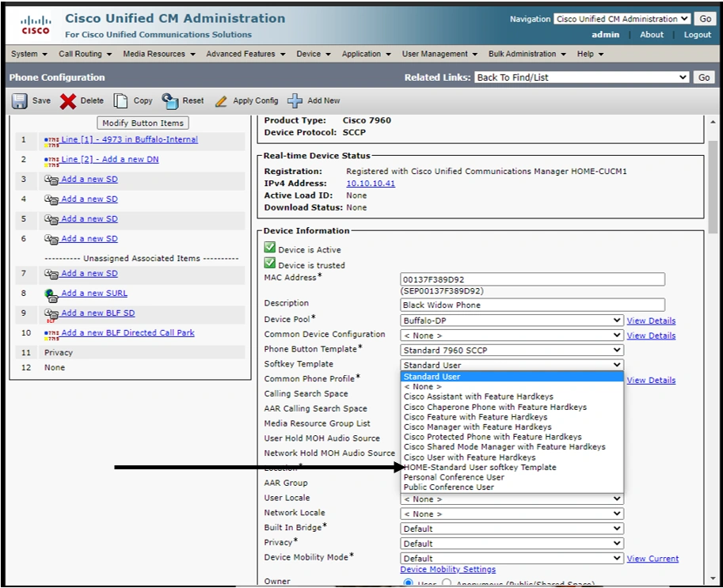The width and height of the screenshot is (723, 588).
Task: Click View Details next to Device Pool
Action: 651,321
